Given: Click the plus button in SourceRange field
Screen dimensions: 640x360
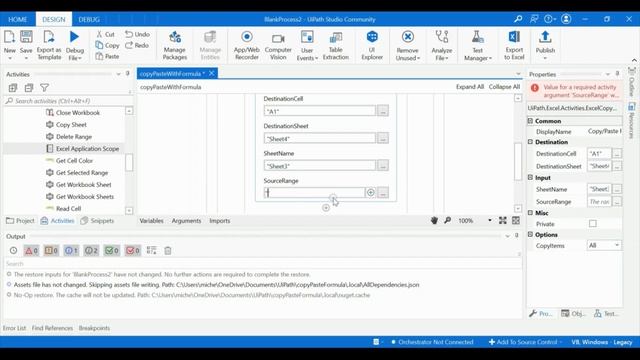Looking at the screenshot, I should tap(371, 192).
